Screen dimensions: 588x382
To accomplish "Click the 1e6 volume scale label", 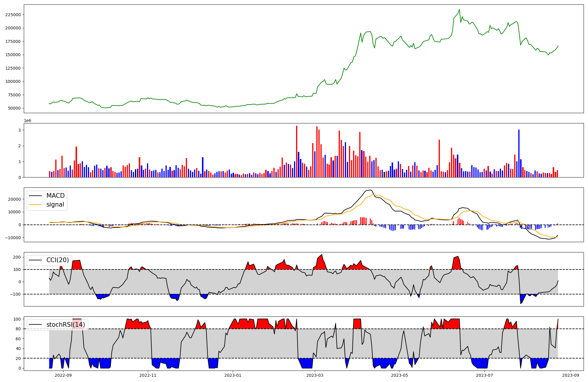I will (27, 121).
